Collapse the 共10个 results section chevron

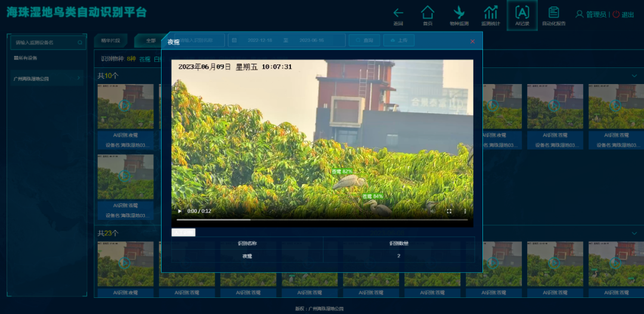pos(634,76)
